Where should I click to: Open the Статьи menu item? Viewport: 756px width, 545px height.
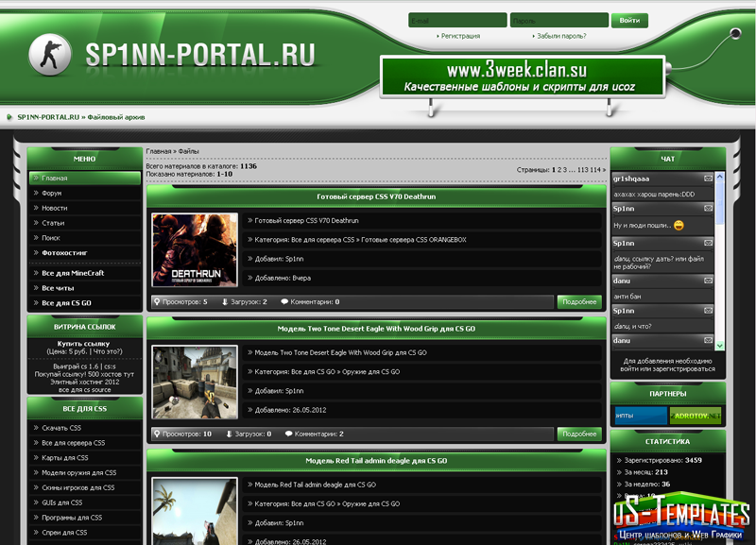(85, 223)
